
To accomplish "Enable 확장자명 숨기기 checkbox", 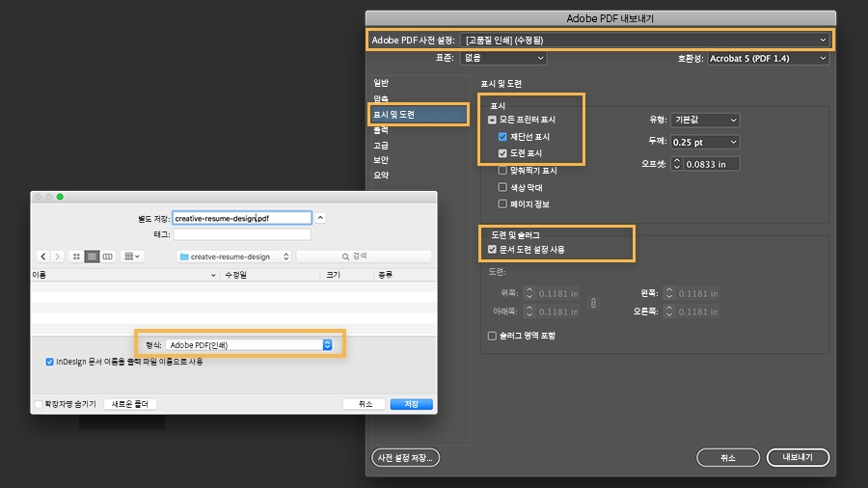I will [x=39, y=404].
